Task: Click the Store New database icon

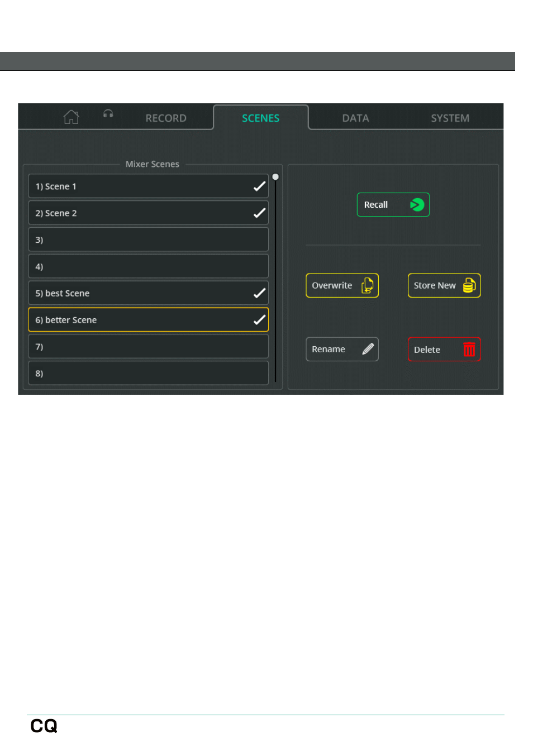Action: tap(469, 285)
